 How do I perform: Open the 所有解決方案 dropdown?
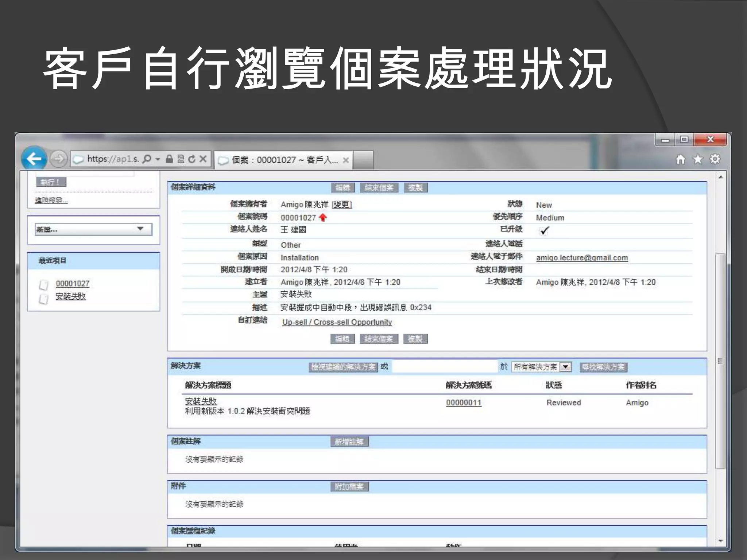[x=565, y=367]
